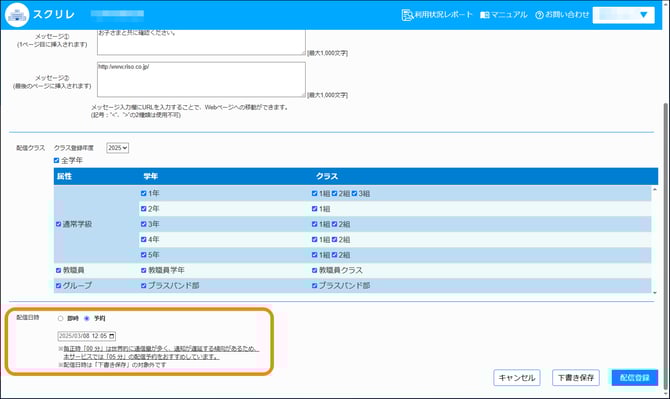Click the 配信登録 button

coord(635,378)
